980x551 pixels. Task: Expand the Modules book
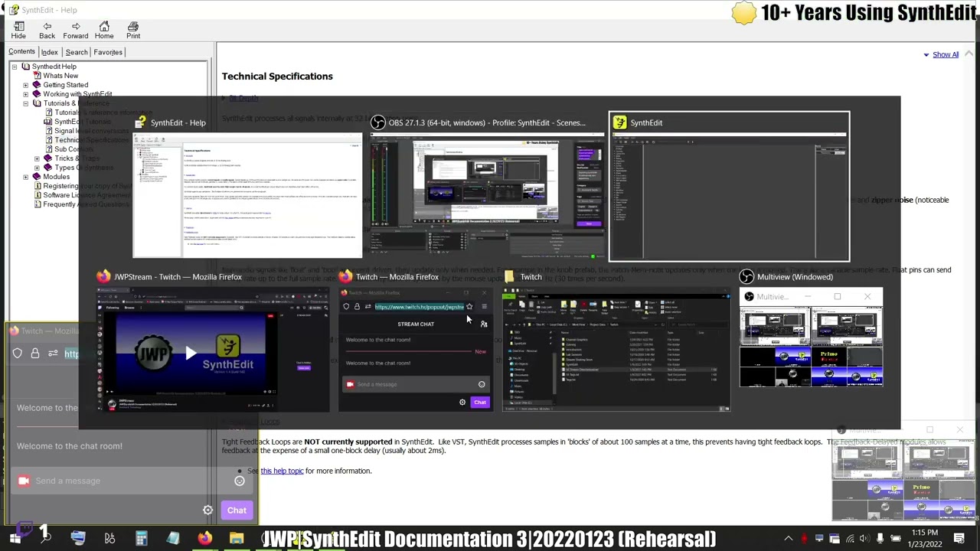tap(25, 177)
